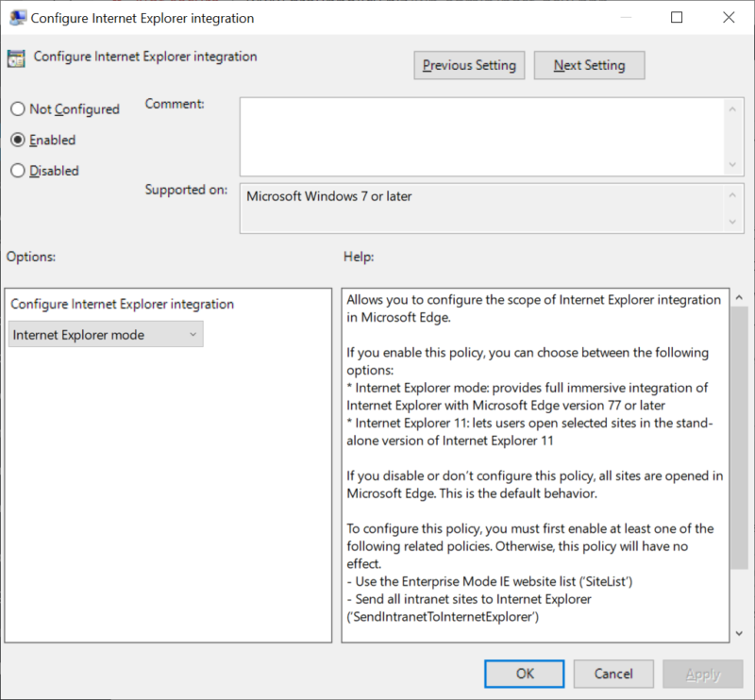Viewport: 755px width, 700px height.
Task: Choose the Disabled radio button
Action: (x=17, y=172)
